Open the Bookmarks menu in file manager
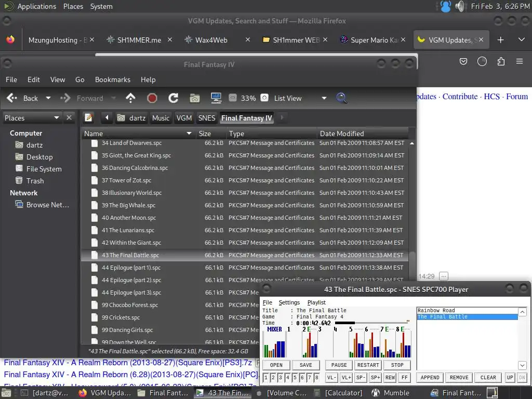 (113, 79)
